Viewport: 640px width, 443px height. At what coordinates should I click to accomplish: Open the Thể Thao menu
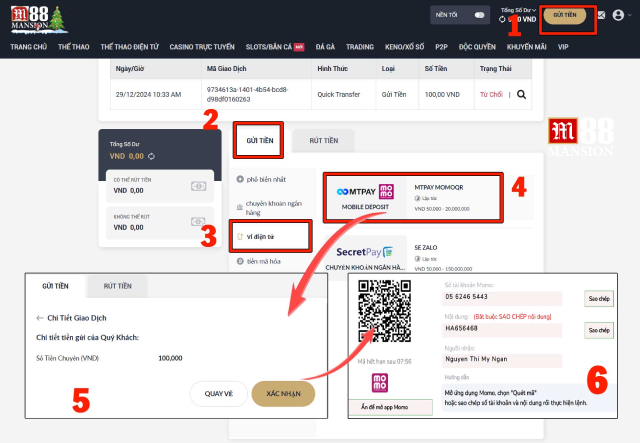click(x=73, y=47)
